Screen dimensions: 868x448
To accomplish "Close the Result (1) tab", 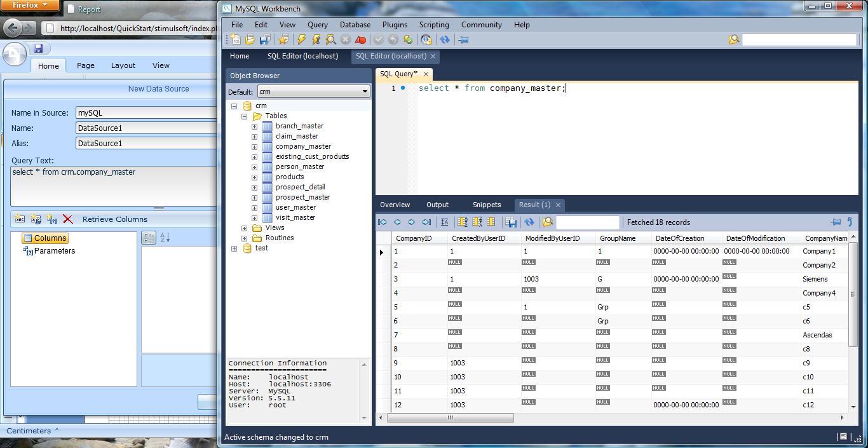I will click(558, 205).
